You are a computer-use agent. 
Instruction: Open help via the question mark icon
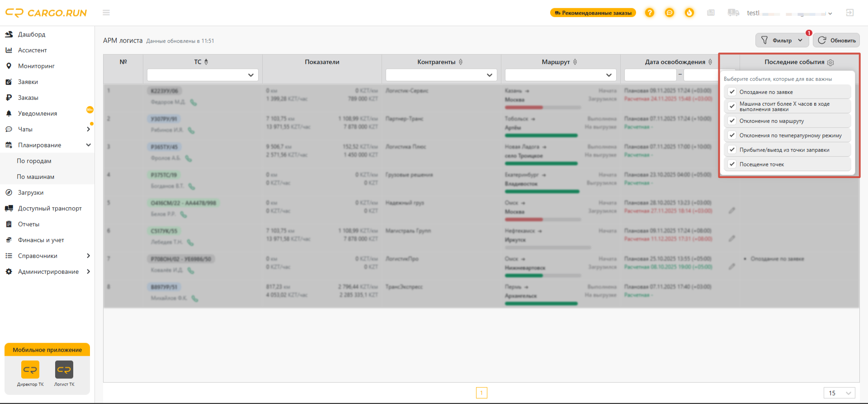(x=650, y=13)
